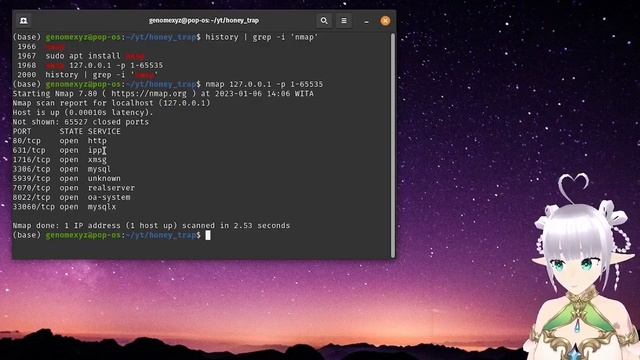The width and height of the screenshot is (640, 360).
Task: Click the last prompt's cursor block
Action: coord(208,235)
